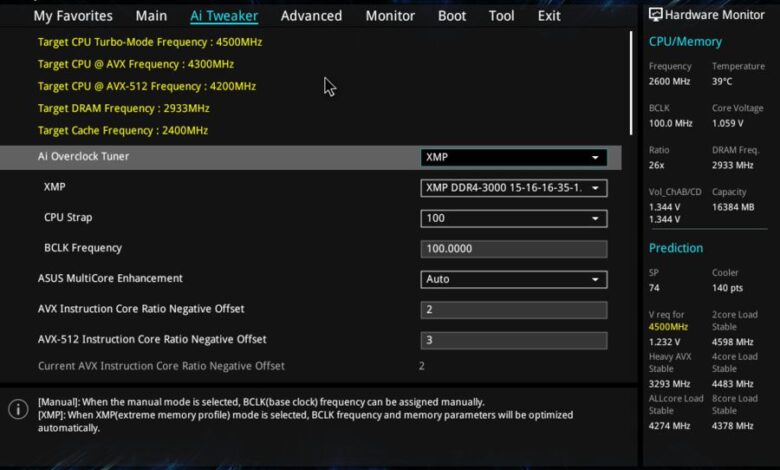Image resolution: width=780 pixels, height=470 pixels.
Task: Edit AVX-512 Instruction Core Ratio Negative Offset field
Action: pos(513,340)
